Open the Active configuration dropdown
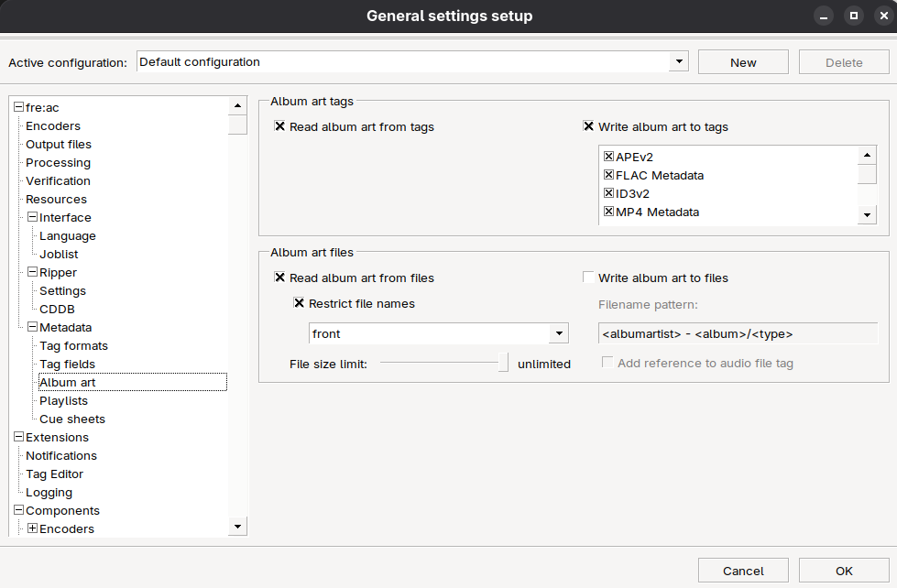This screenshot has width=897, height=588. click(678, 62)
